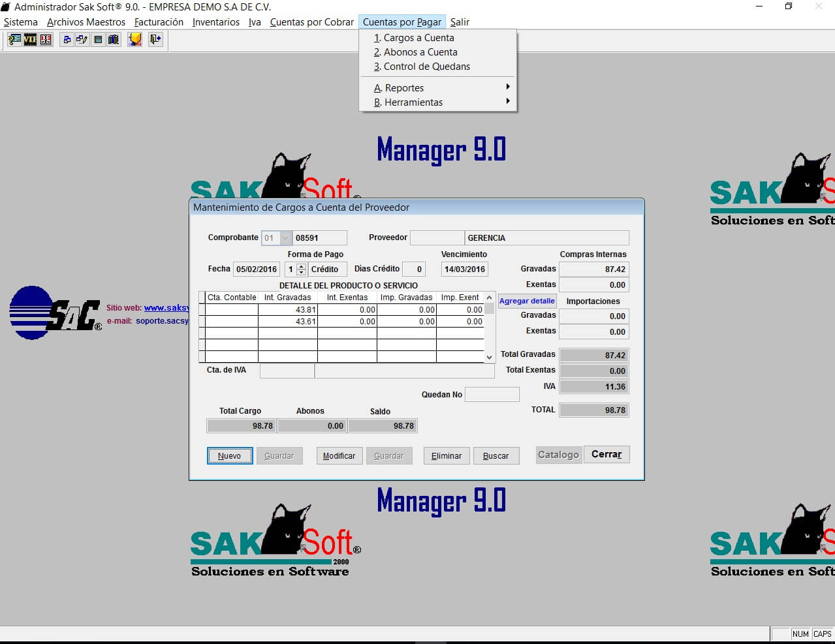Click the CAPS status bar indicator

(x=823, y=634)
